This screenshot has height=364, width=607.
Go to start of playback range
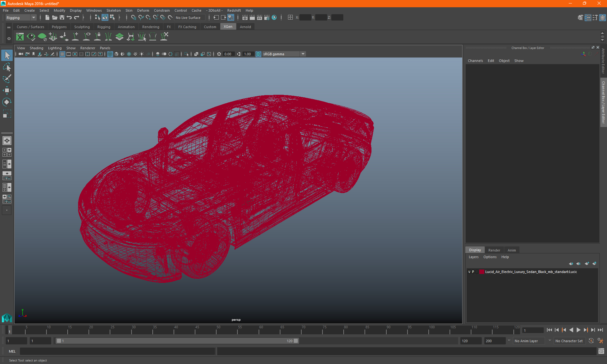tap(549, 330)
